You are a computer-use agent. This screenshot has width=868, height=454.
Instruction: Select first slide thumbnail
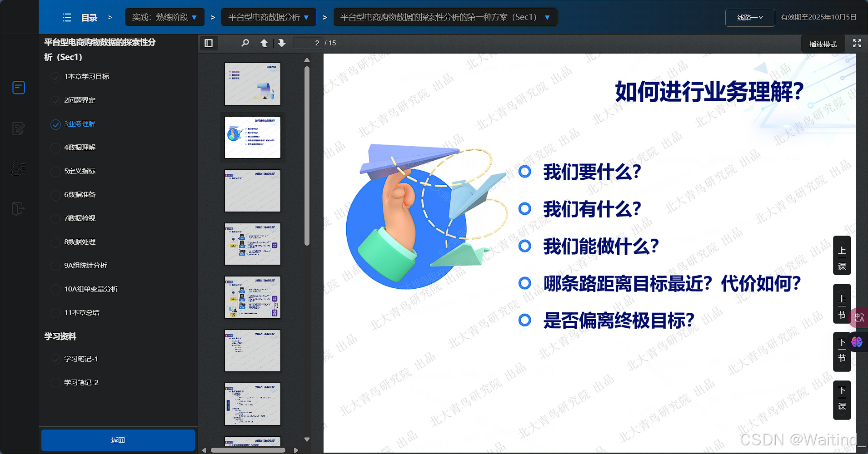point(253,84)
